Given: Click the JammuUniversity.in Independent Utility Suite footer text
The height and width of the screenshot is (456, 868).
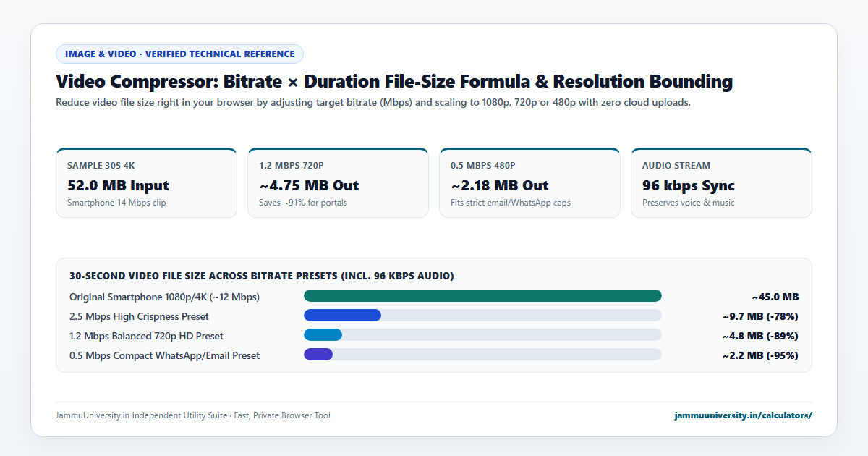Looking at the screenshot, I should [193, 415].
